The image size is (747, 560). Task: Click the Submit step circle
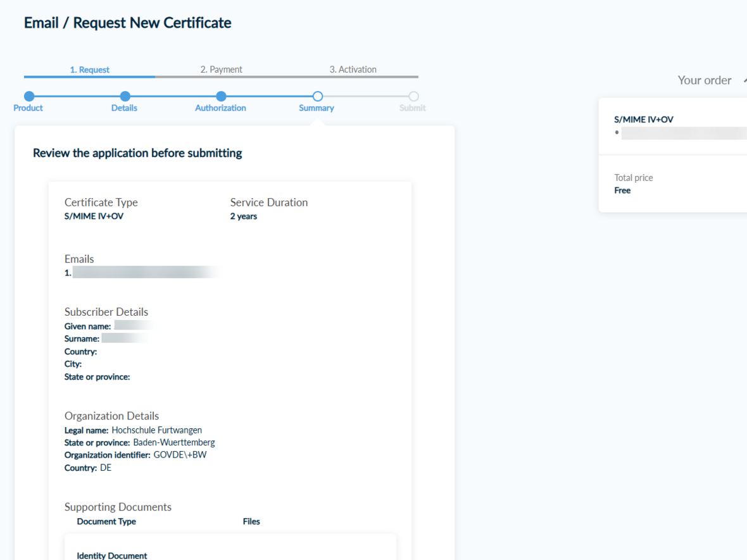413,96
